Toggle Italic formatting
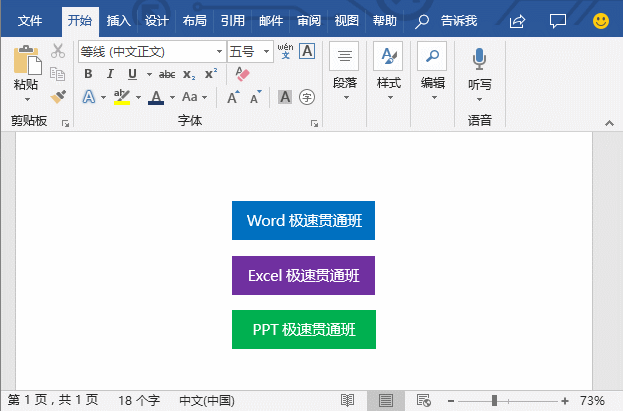Viewport: 623px width, 411px height. pyautogui.click(x=110, y=74)
